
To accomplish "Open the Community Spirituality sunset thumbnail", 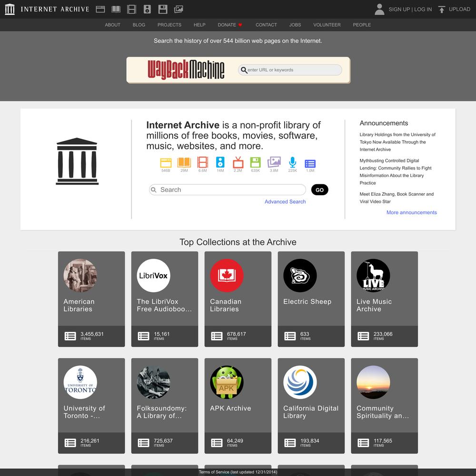I will click(373, 382).
